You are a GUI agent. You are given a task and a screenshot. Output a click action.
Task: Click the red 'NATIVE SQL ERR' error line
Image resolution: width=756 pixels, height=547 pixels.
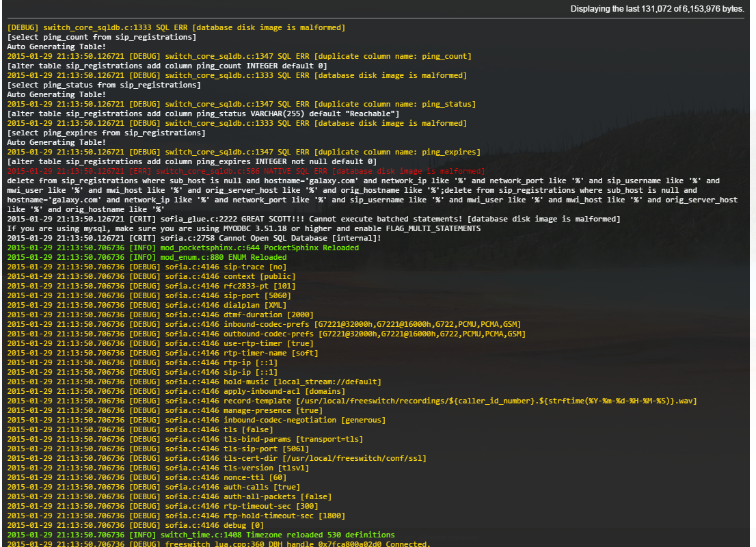[246, 171]
